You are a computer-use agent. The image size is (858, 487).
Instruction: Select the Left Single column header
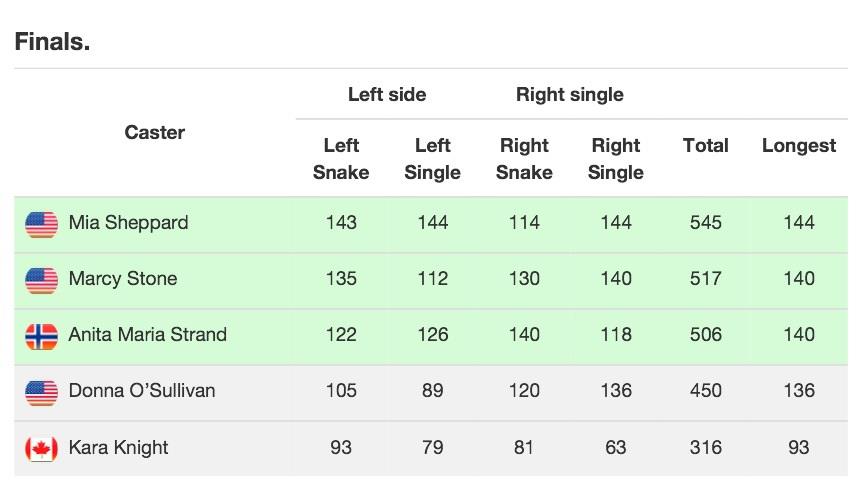[432, 159]
